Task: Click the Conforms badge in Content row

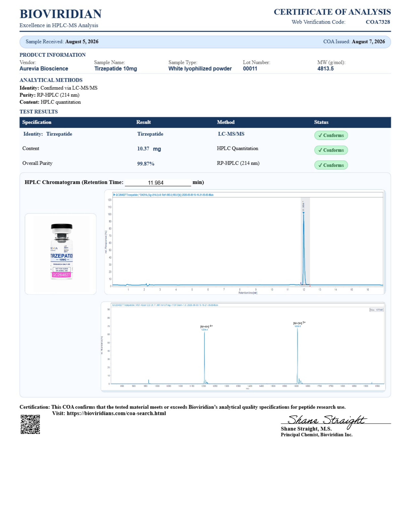Action: 331,150
